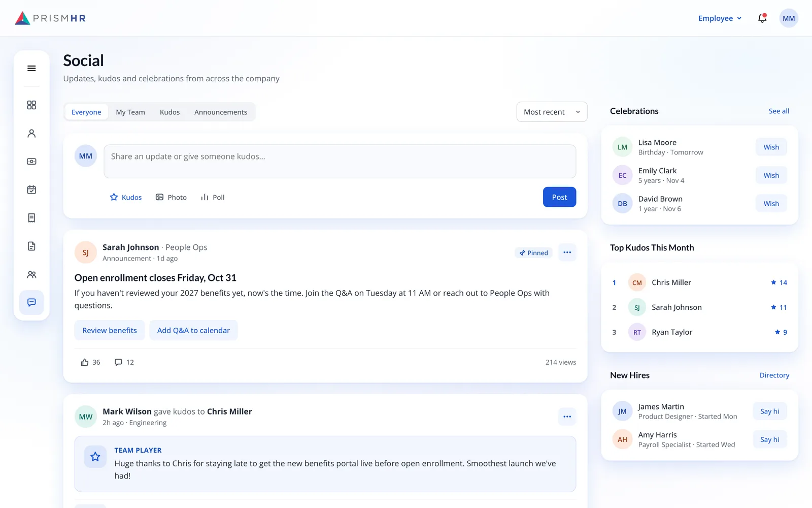Click Amy Harris's name in New Hires
The image size is (812, 508).
click(x=657, y=435)
